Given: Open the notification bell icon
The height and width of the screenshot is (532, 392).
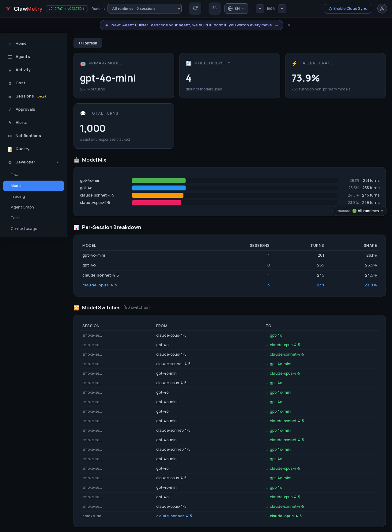Looking at the screenshot, I should click(x=215, y=8).
